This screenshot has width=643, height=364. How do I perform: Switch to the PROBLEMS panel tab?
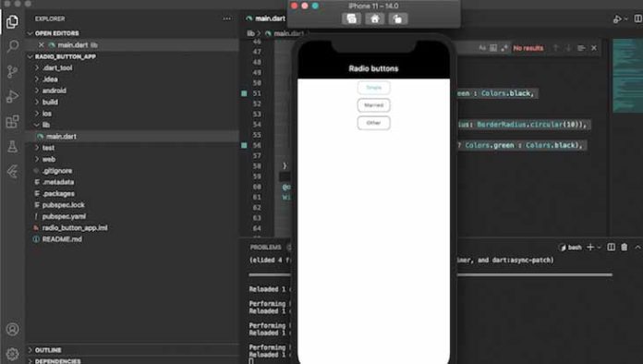265,248
